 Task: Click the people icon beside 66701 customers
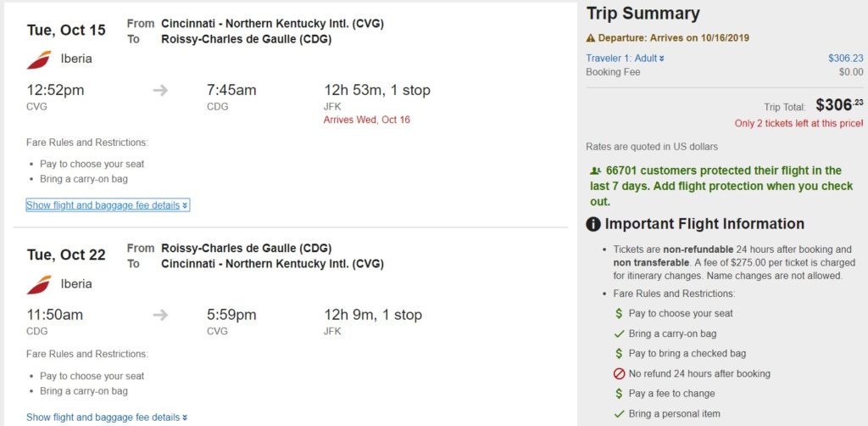(595, 171)
